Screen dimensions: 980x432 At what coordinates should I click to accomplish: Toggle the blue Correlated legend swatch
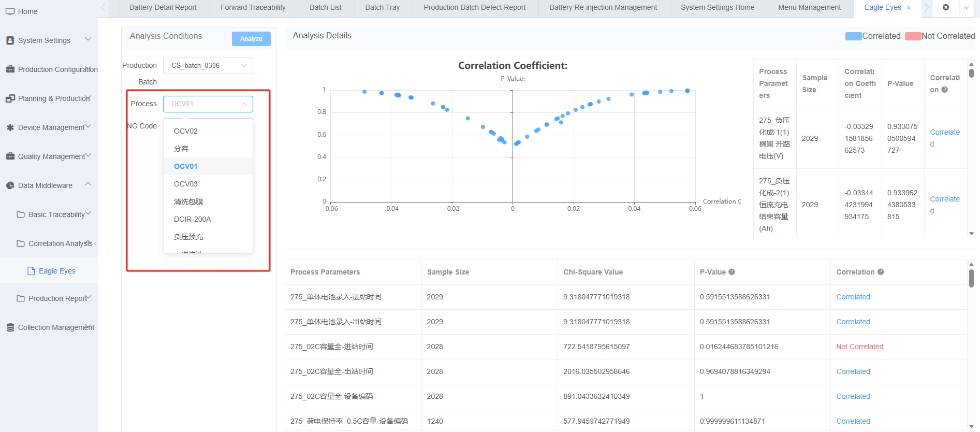coord(853,36)
